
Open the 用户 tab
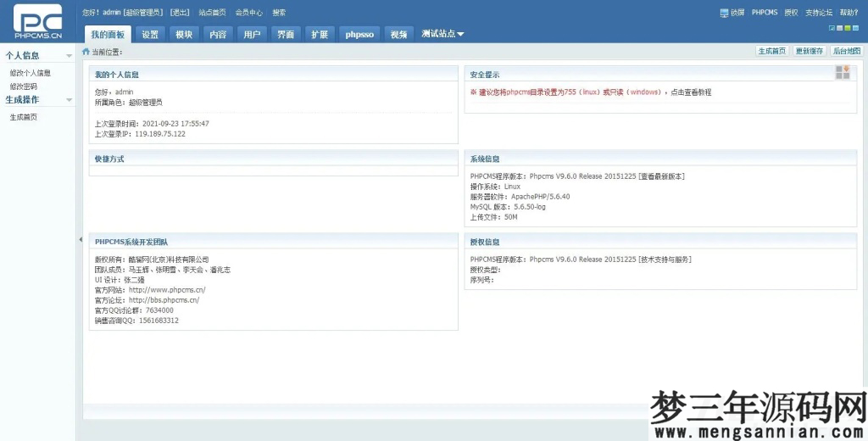tap(252, 35)
